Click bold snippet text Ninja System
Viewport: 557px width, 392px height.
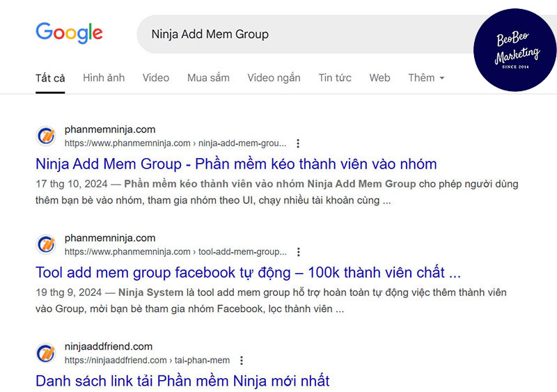[150, 292]
